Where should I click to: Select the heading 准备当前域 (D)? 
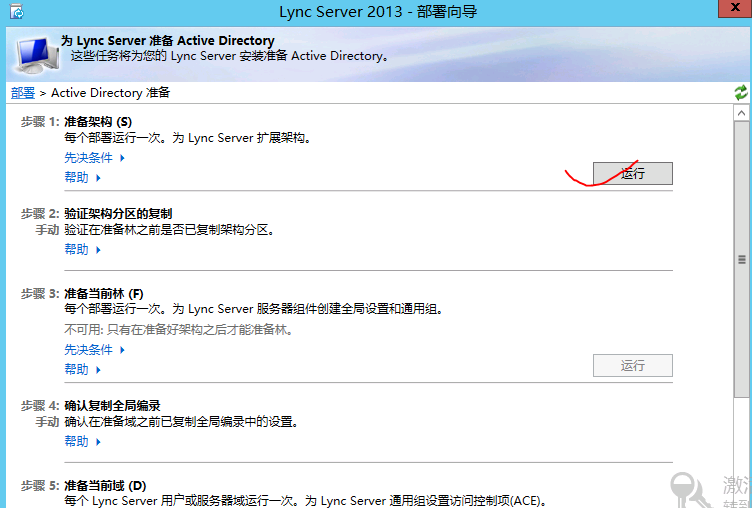[105, 486]
